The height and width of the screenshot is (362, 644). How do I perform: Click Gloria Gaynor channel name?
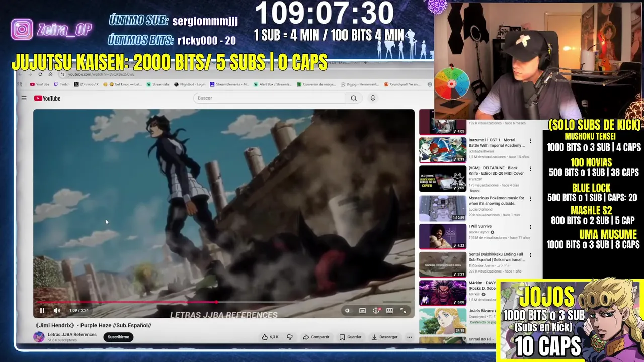pyautogui.click(x=479, y=232)
